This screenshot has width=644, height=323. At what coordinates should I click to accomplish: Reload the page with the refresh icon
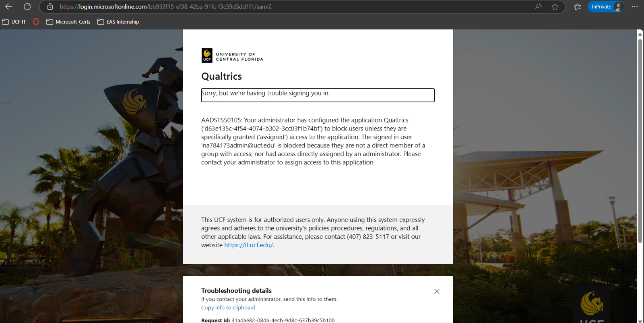coord(27,6)
